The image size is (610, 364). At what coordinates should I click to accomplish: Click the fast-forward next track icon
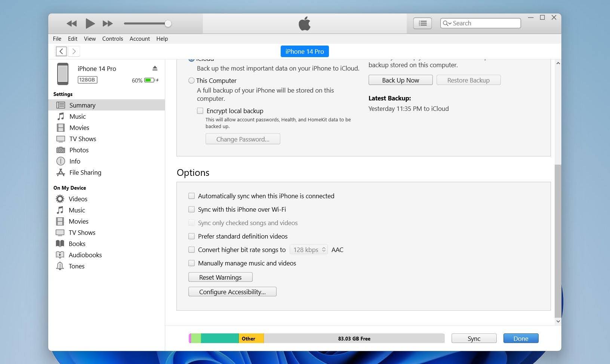click(x=108, y=24)
